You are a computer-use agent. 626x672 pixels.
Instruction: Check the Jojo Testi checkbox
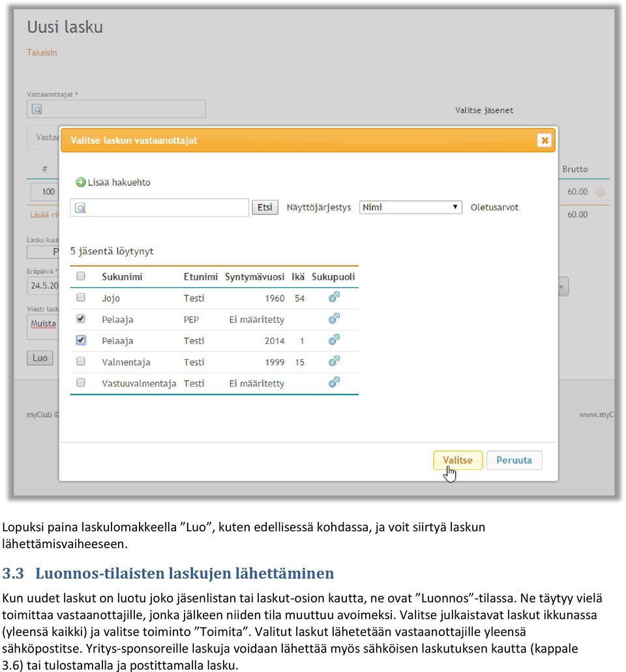click(81, 297)
